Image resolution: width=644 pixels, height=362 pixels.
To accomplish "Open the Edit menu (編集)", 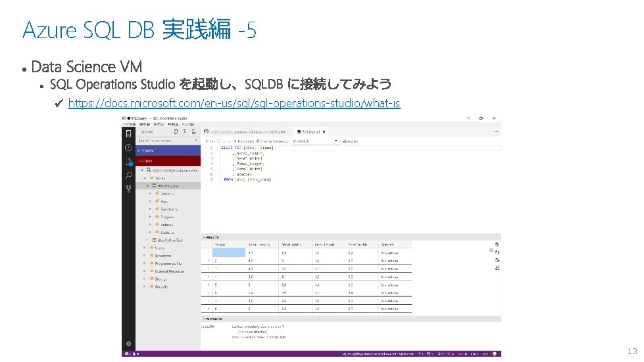I will pos(145,124).
